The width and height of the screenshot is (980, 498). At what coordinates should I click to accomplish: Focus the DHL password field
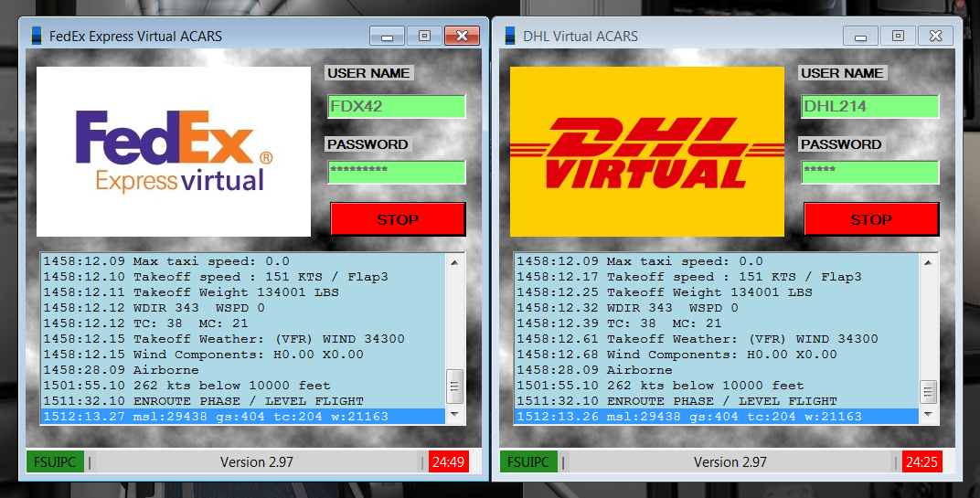(870, 172)
